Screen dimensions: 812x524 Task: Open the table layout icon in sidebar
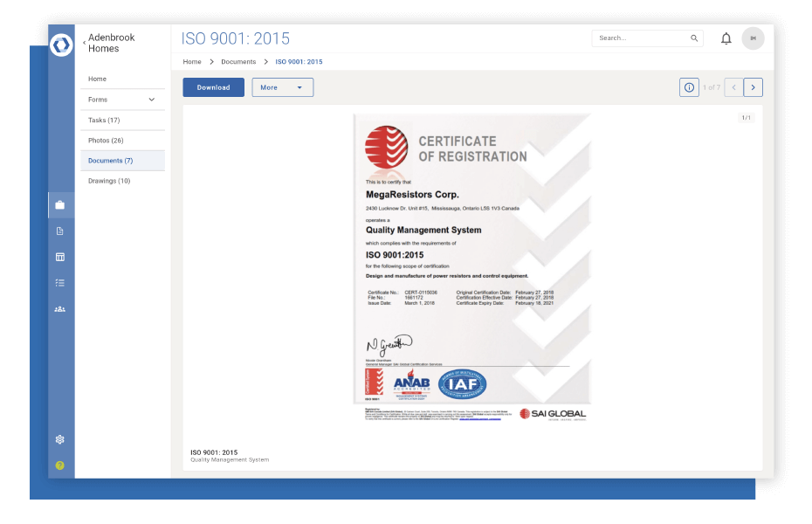tap(60, 257)
